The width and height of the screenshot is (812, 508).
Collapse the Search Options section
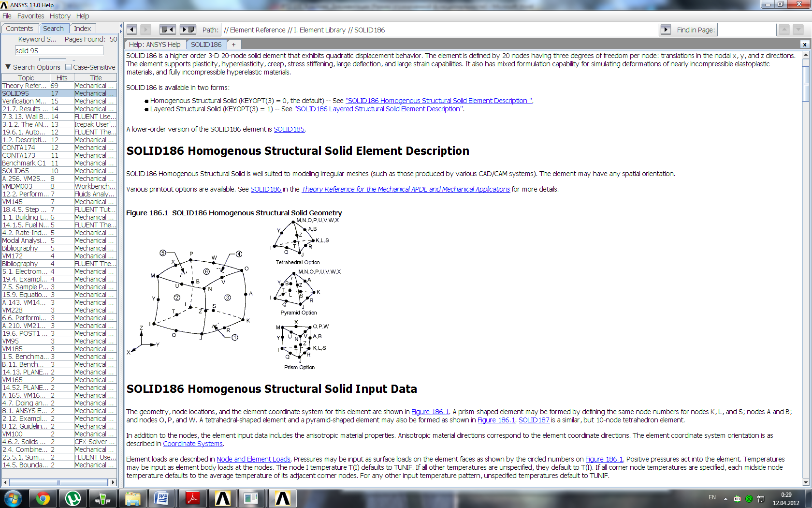[8, 67]
